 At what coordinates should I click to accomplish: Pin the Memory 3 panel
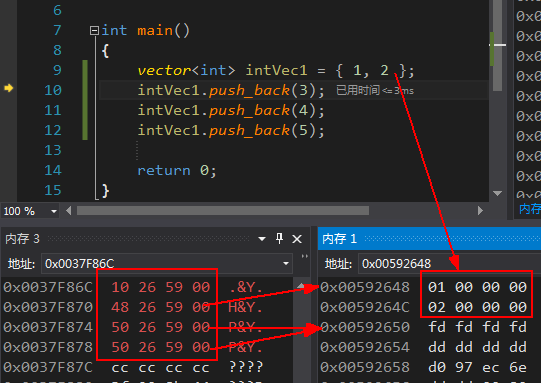279,238
